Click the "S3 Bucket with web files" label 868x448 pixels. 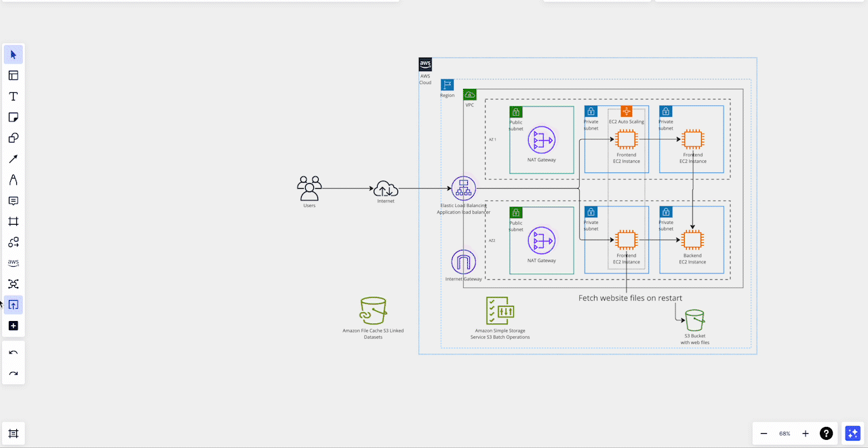click(695, 339)
